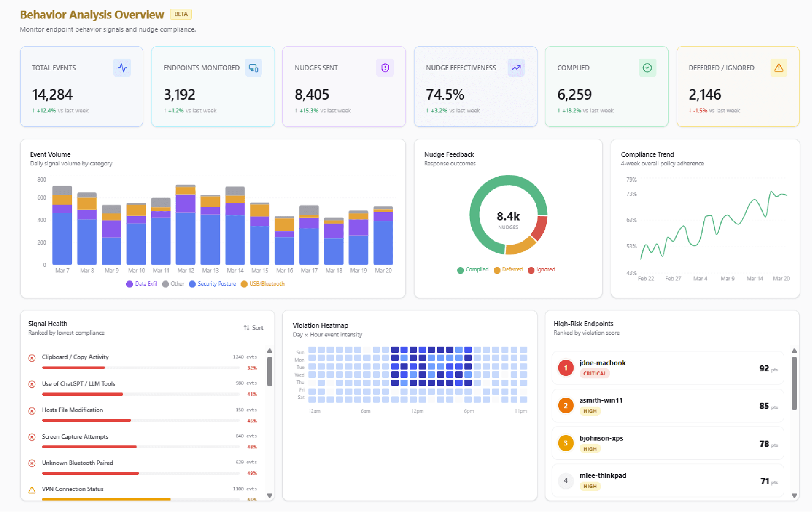Click the red Ignored segment of the donut
The height and width of the screenshot is (512, 812).
[x=540, y=227]
